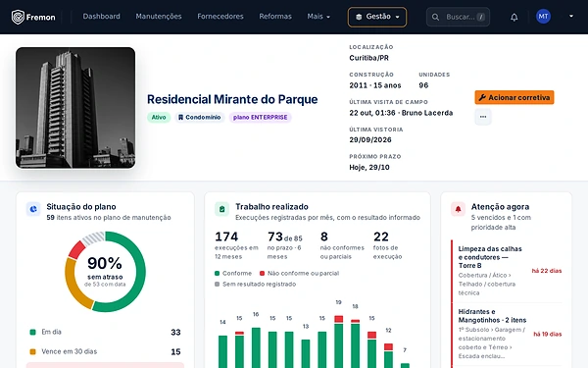Screen dimensions: 588x368
Task: Click the Atenção agora bell icon
Action: (458, 209)
